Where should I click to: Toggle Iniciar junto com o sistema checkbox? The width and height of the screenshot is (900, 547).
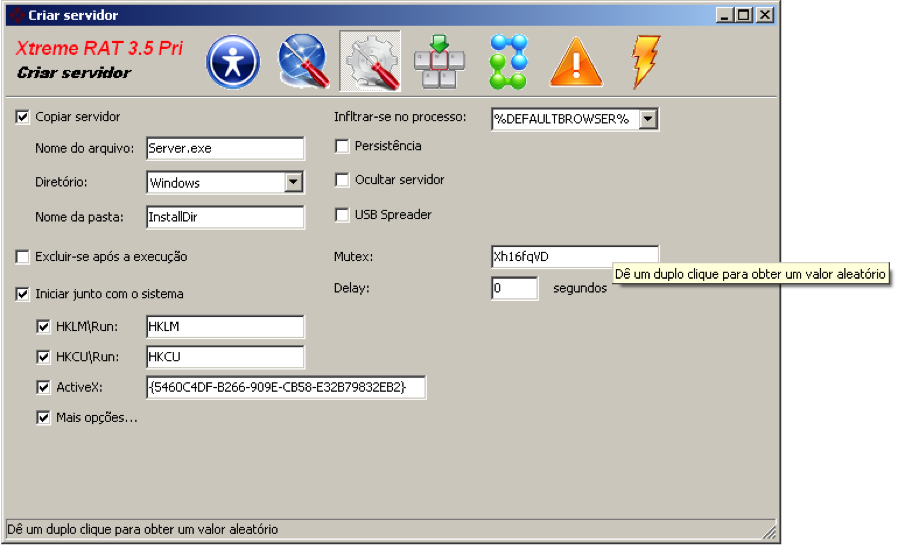(x=22, y=294)
